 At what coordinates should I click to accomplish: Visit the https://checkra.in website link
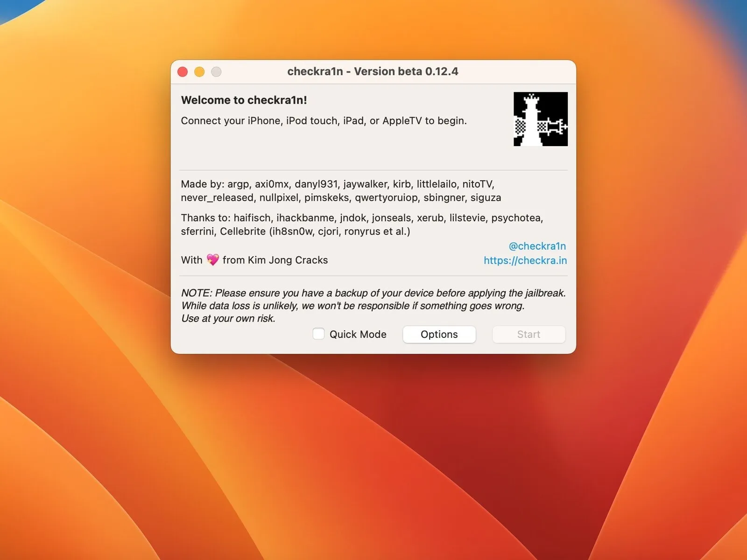tap(525, 260)
